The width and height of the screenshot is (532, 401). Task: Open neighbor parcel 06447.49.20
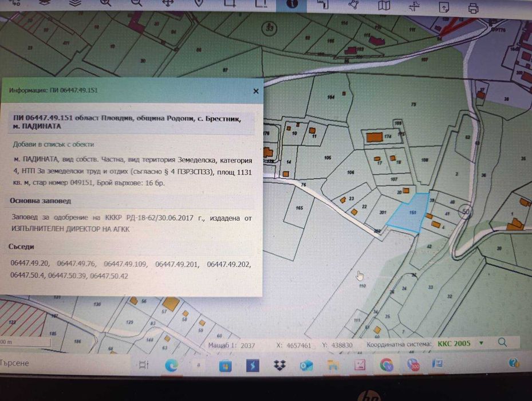(x=30, y=263)
